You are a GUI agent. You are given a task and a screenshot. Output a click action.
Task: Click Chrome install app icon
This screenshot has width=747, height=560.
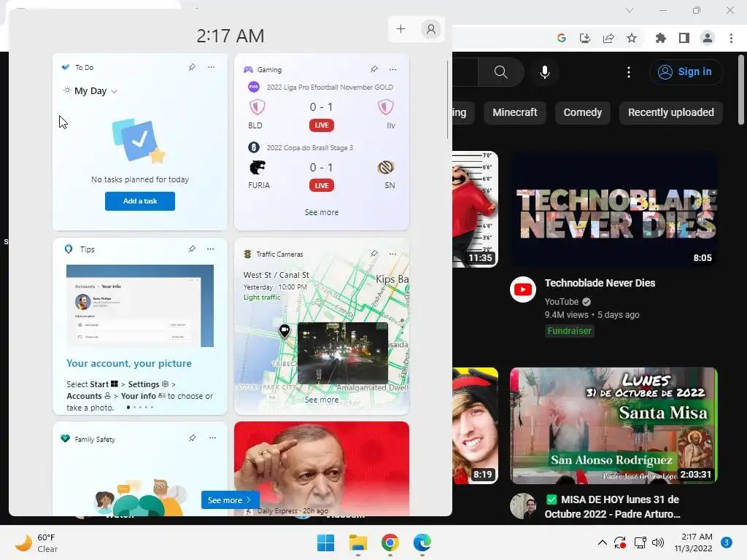(584, 38)
